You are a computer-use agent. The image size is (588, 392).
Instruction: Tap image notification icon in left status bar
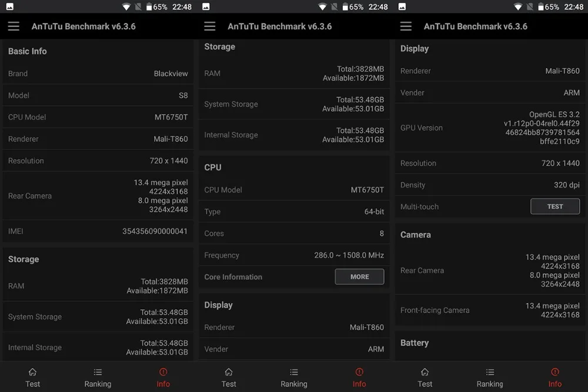coord(10,6)
